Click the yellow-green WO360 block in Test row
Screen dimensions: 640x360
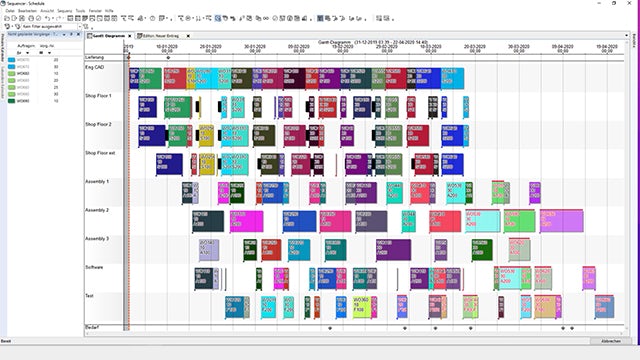click(x=362, y=307)
